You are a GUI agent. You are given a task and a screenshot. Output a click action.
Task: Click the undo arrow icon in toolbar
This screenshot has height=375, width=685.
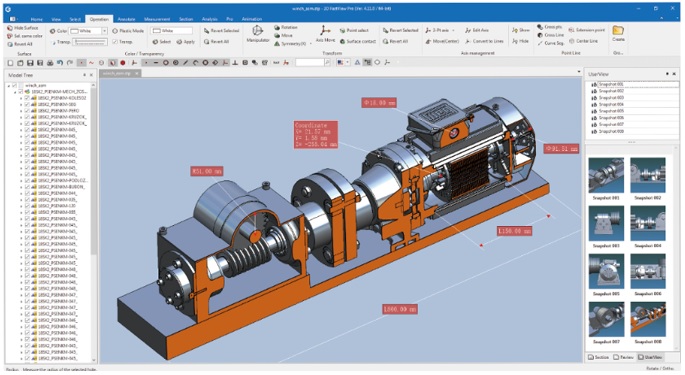tap(60, 63)
